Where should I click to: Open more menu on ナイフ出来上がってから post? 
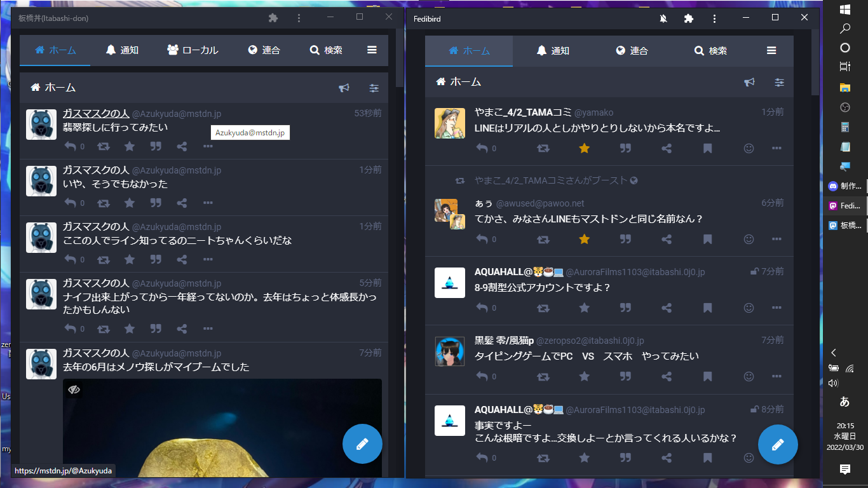[x=208, y=329]
